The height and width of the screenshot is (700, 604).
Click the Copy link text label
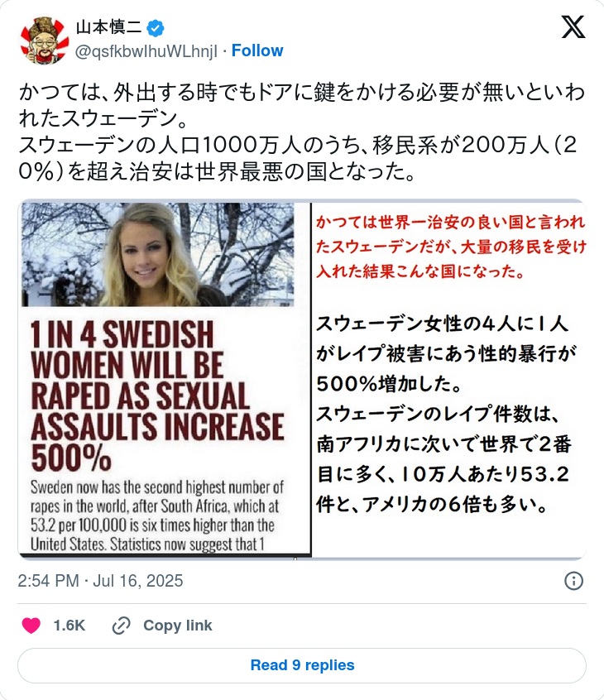pyautogui.click(x=178, y=626)
